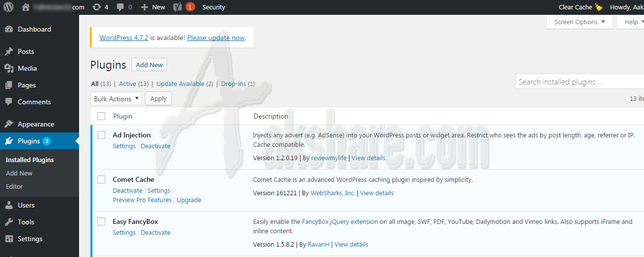This screenshot has height=257, width=644.
Task: Click the Comet Cache plugin name
Action: click(x=133, y=179)
